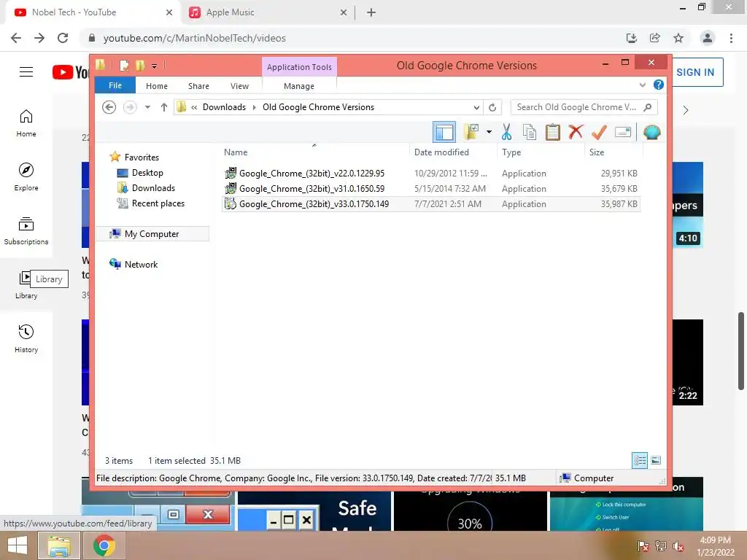Click the Explorer Back arrow button
This screenshot has width=747, height=560.
(x=109, y=107)
